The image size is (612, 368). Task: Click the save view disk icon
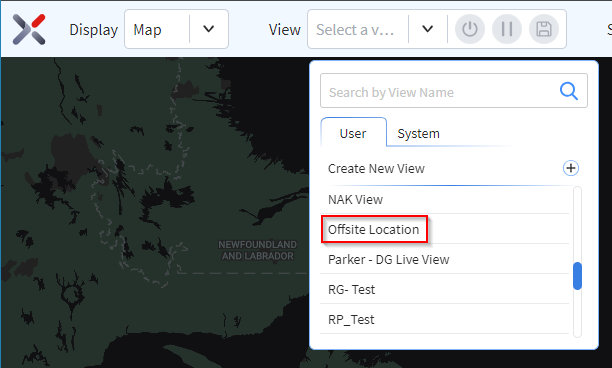tap(544, 29)
